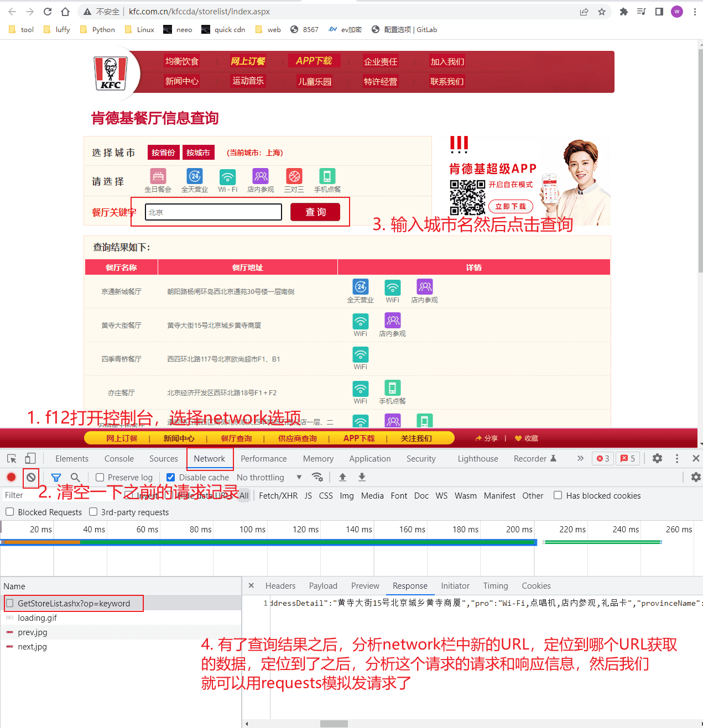Open the extensions puzzle icon
Viewport: 703px width, 728px height.
pyautogui.click(x=624, y=12)
